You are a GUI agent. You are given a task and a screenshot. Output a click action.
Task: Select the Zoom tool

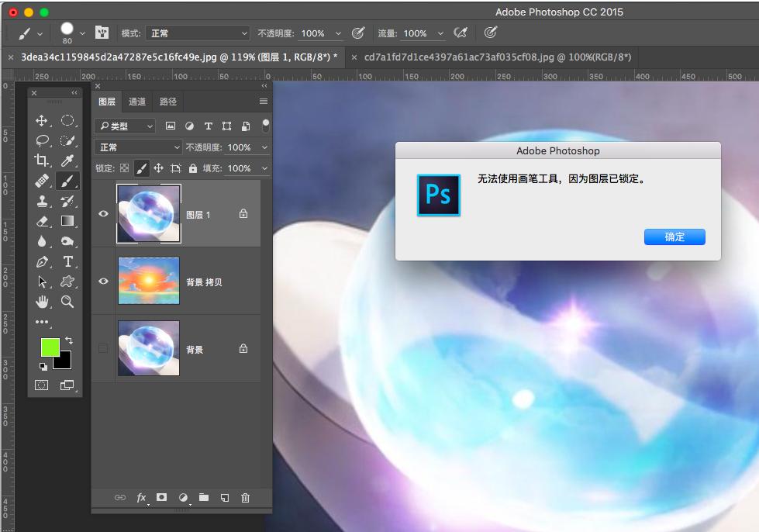coord(67,302)
